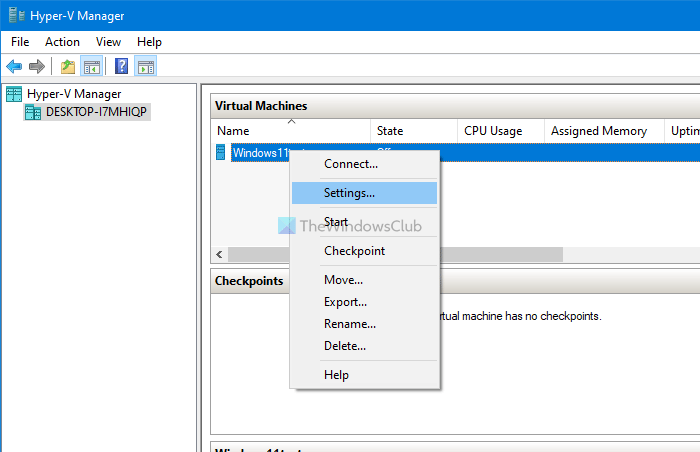The height and width of the screenshot is (452, 700).
Task: Select Help at bottom of context menu
Action: [x=364, y=375]
